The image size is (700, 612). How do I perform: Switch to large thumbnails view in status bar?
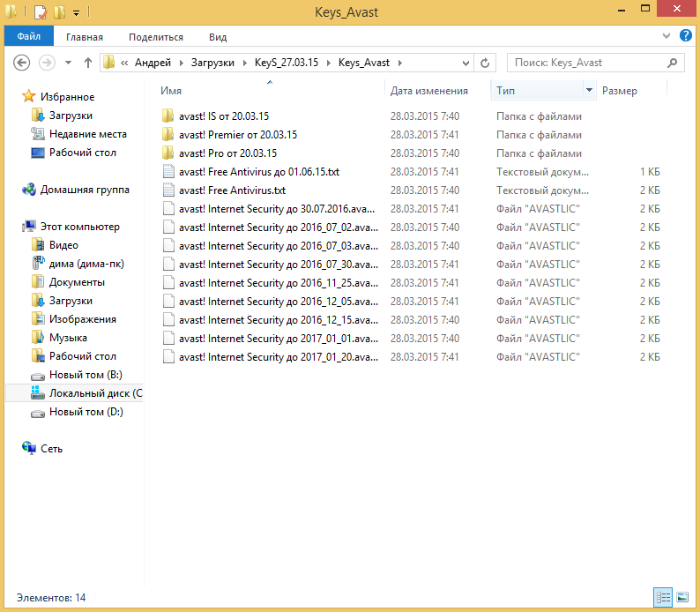point(682,597)
